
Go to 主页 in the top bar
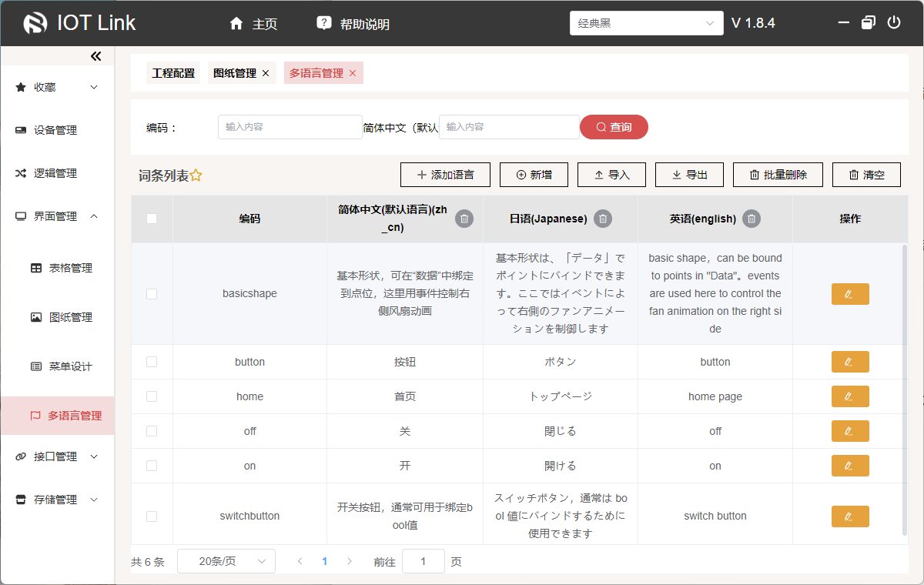[x=253, y=24]
